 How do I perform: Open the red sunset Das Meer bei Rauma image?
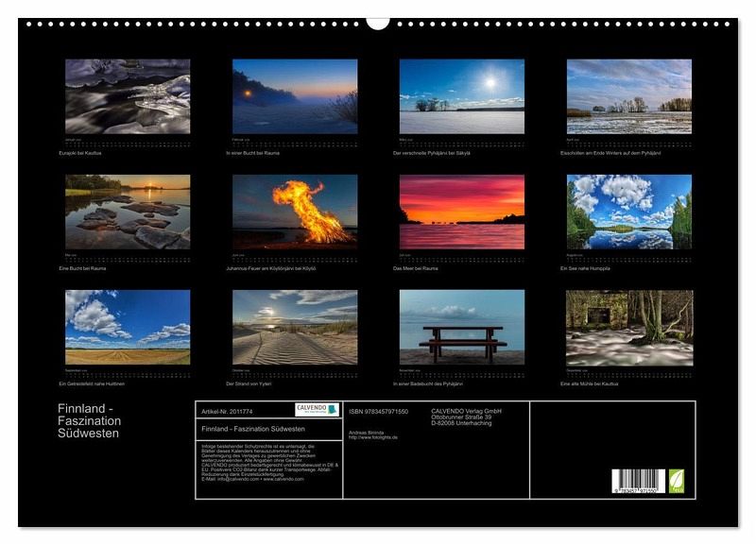[x=461, y=212]
